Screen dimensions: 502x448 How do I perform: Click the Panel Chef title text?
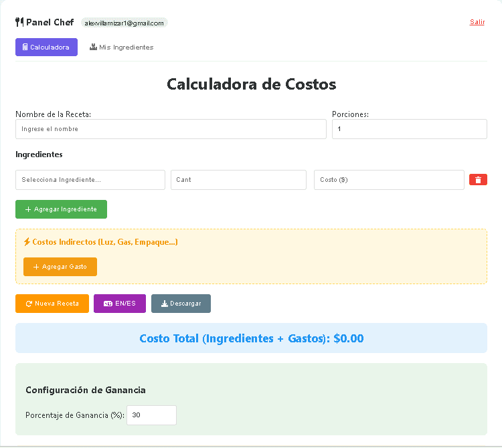tap(50, 22)
